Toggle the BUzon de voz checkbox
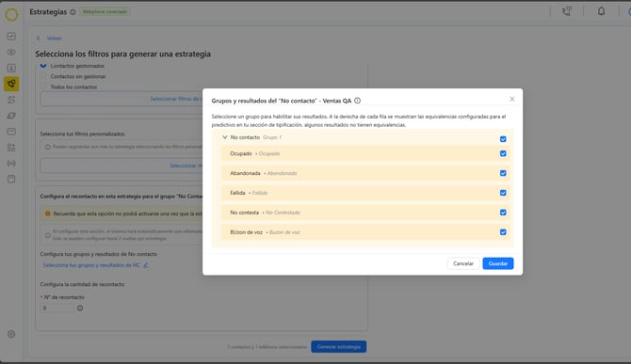Screen dimensions: 631x364 click(x=503, y=232)
